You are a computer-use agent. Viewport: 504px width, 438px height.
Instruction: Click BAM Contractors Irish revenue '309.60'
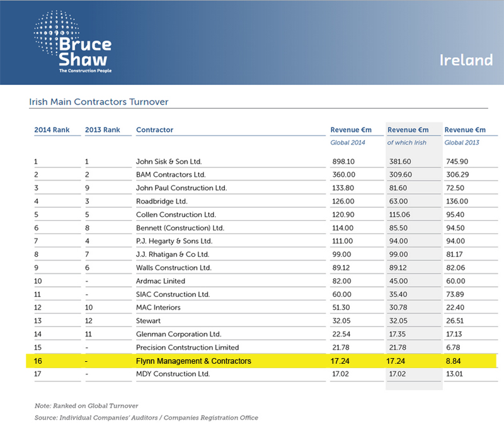(x=400, y=175)
